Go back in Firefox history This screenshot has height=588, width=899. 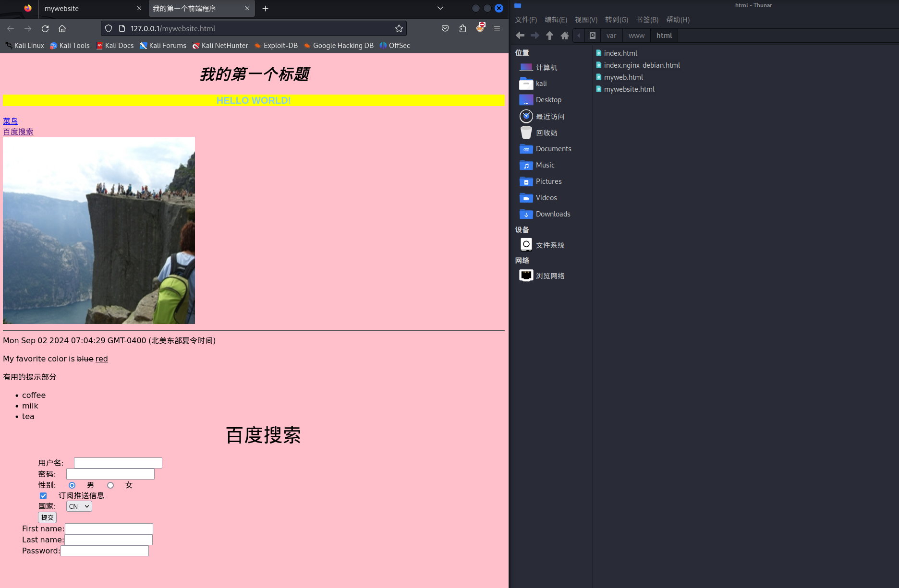[x=11, y=29]
